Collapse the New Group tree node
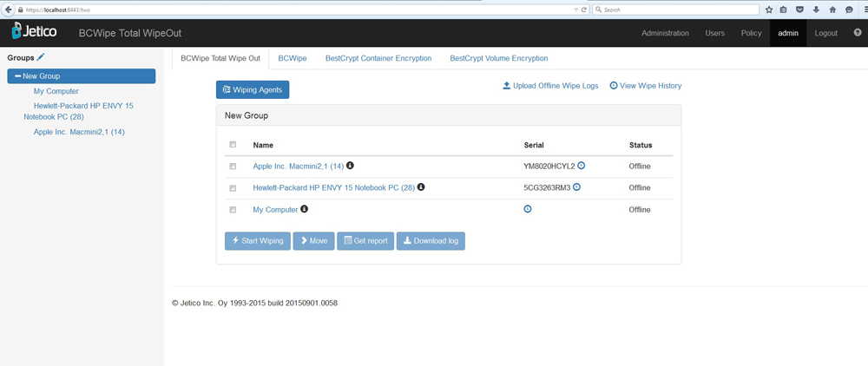Viewport: 868px width, 366px height. tap(18, 76)
